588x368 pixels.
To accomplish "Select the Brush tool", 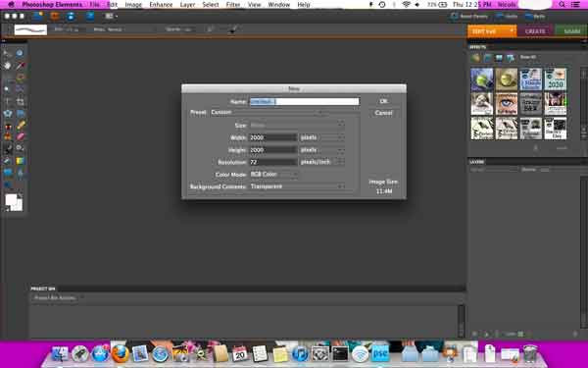I will tap(8, 148).
